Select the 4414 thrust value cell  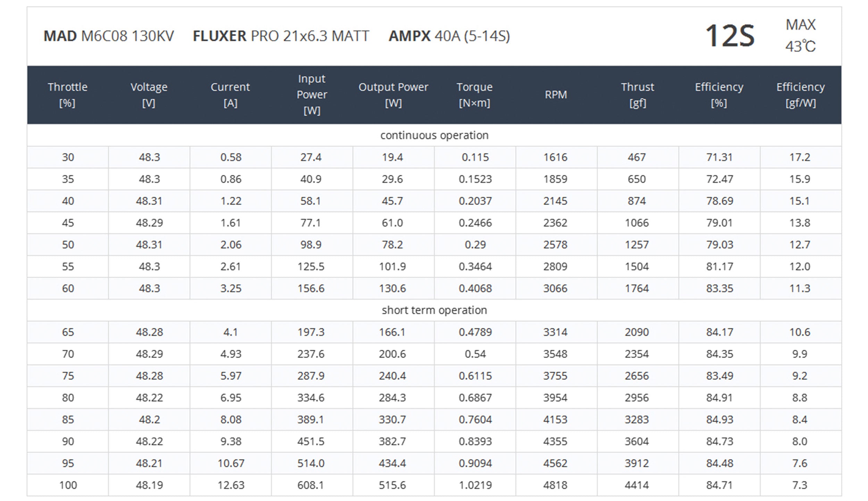pyautogui.click(x=637, y=485)
